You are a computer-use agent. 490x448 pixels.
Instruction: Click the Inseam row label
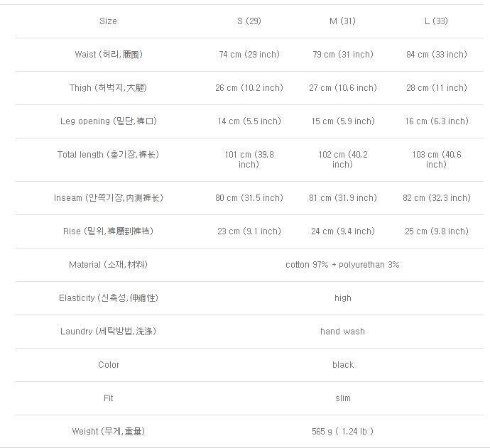[108, 198]
